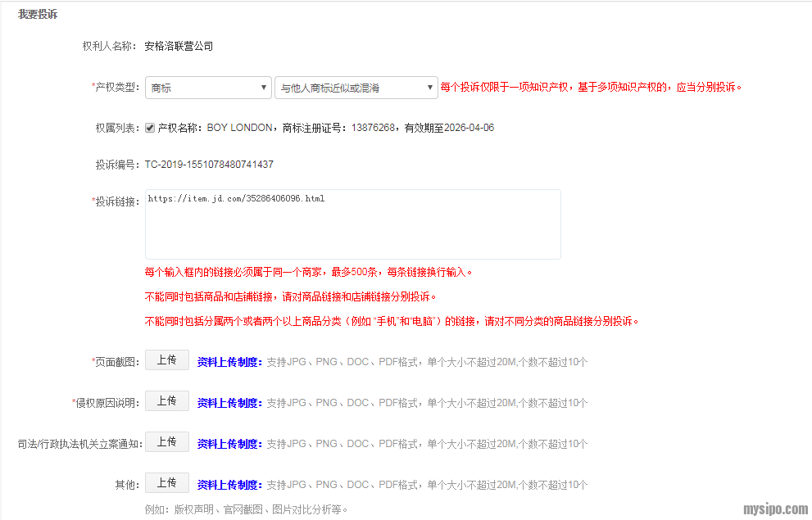
Task: Open the 商标 property type dropdown
Action: tap(208, 88)
